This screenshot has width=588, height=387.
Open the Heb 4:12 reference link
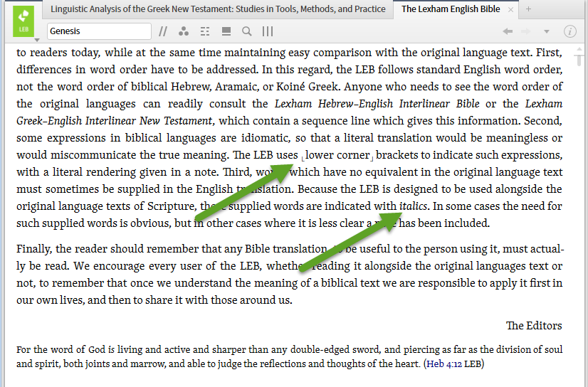pyautogui.click(x=444, y=364)
